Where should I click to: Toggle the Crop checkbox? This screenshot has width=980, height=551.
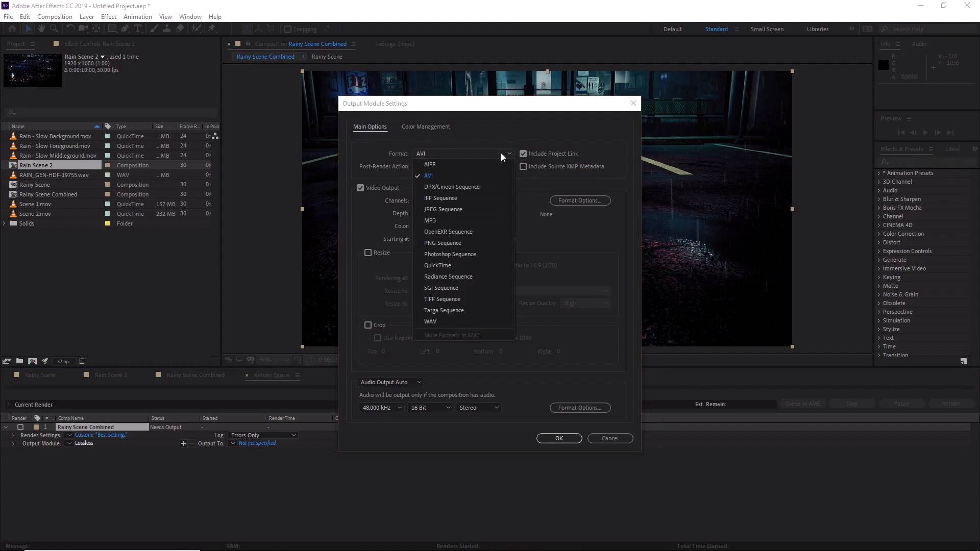pos(368,325)
